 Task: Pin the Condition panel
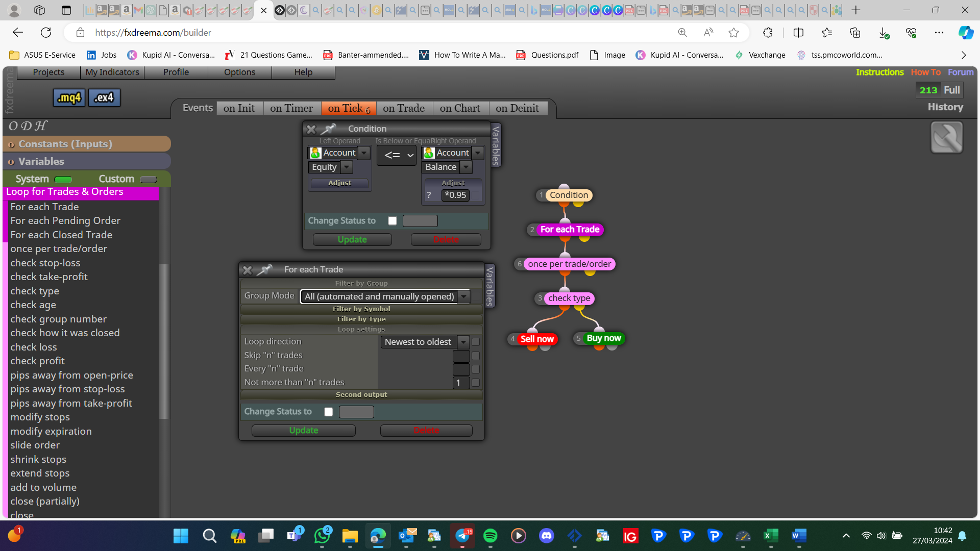(x=329, y=129)
